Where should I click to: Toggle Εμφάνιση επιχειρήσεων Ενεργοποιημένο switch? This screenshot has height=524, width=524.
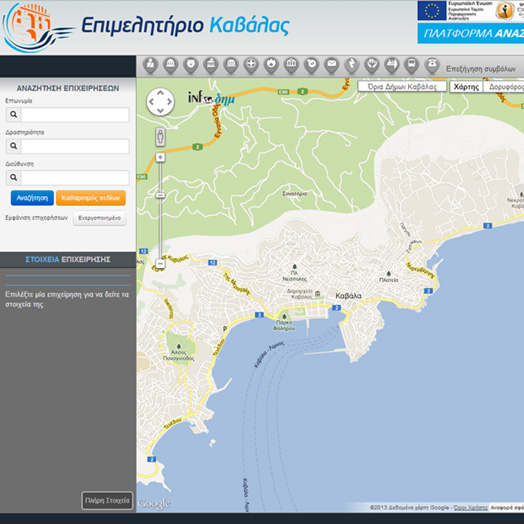[99, 218]
